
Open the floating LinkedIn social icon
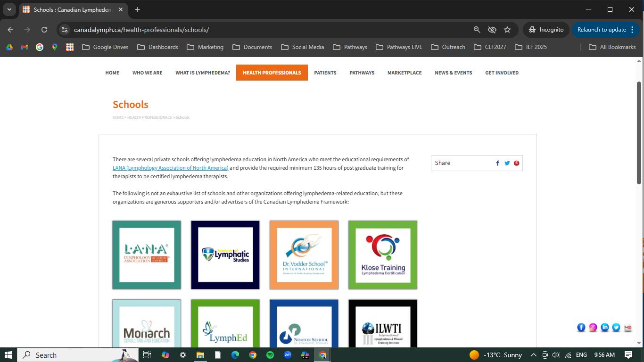point(605,328)
